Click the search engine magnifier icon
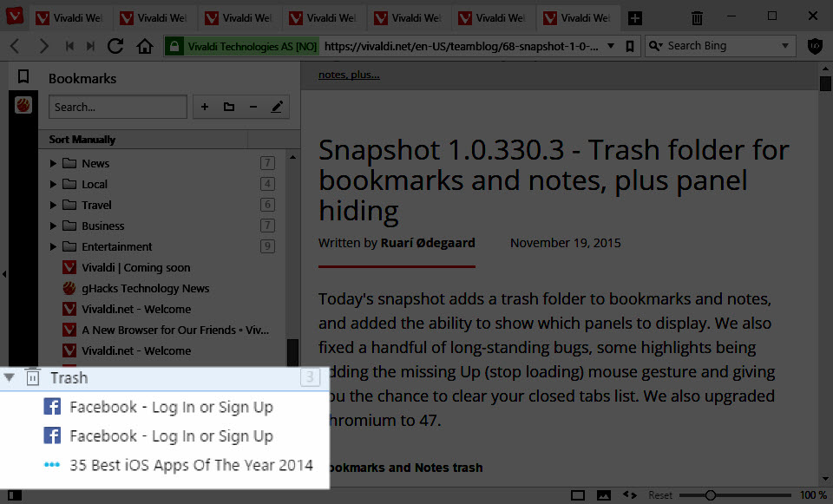This screenshot has height=504, width=833. (x=656, y=46)
